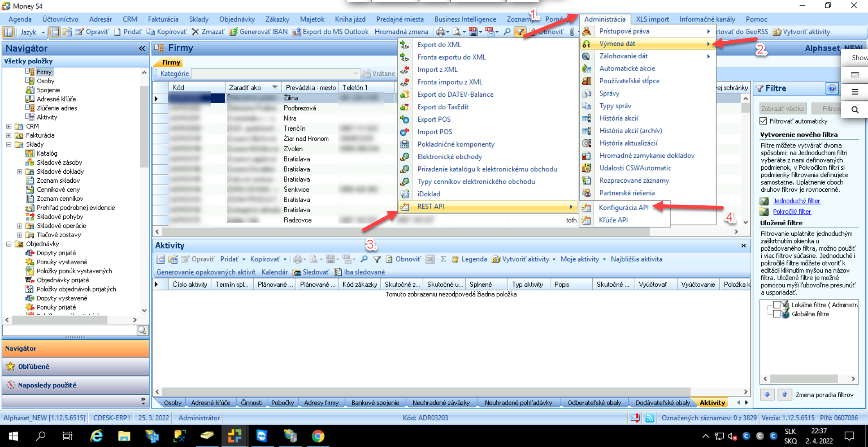The width and height of the screenshot is (868, 447).
Task: Click the Navigator panel toggle icon in main toolbar
Action: coord(8,32)
